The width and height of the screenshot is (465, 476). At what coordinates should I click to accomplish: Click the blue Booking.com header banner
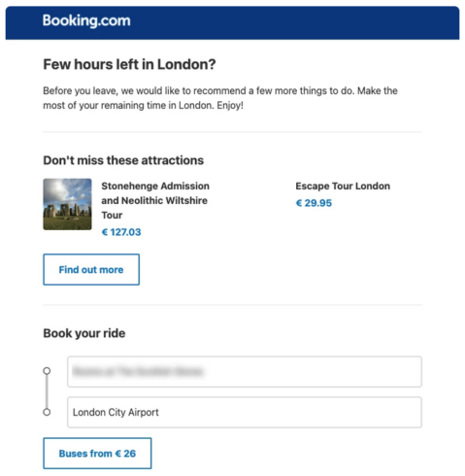click(232, 22)
